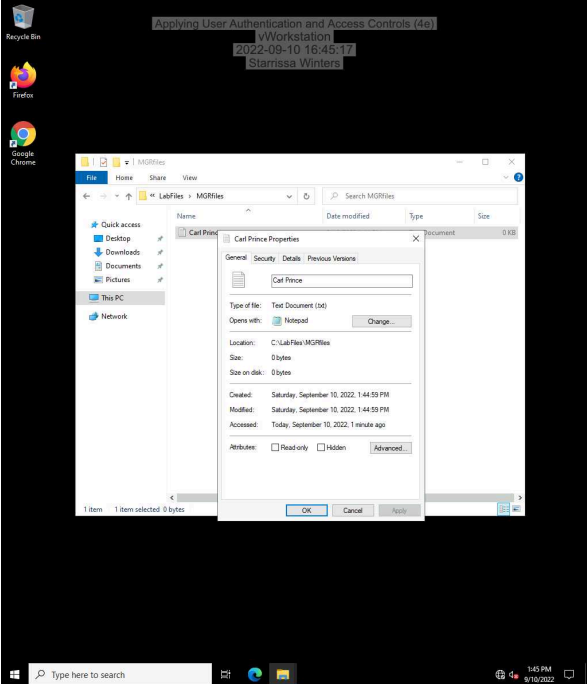The image size is (587, 684).
Task: Click the volume tray icon
Action: click(x=513, y=675)
